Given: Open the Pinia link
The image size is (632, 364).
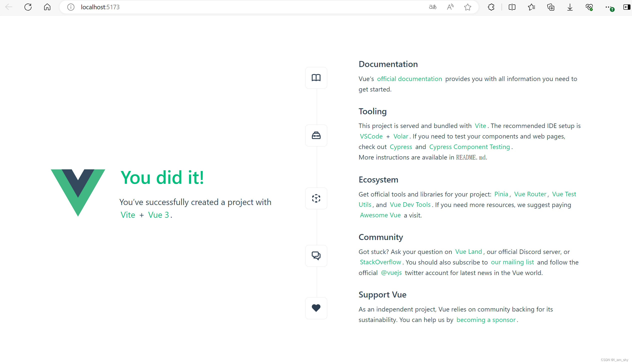Looking at the screenshot, I should [501, 194].
